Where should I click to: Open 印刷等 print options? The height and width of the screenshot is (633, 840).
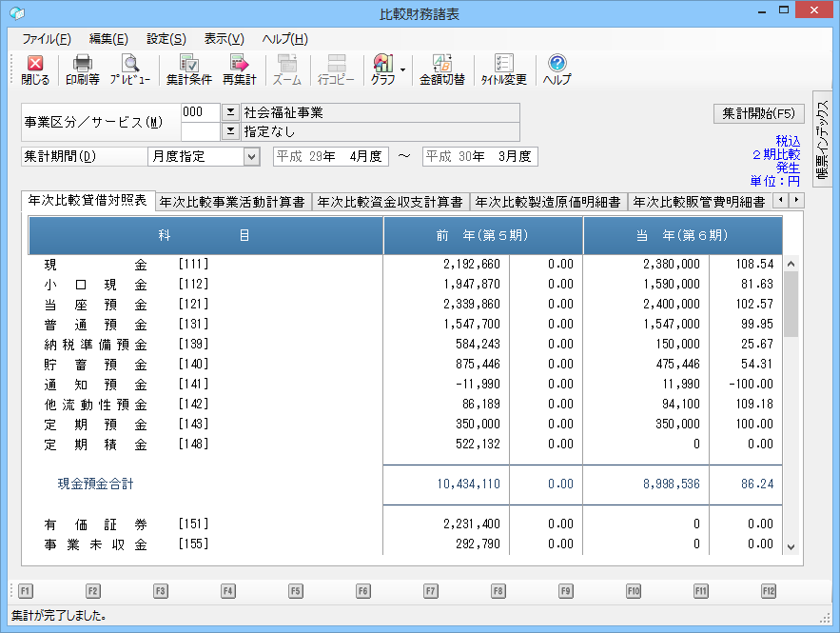pyautogui.click(x=83, y=69)
